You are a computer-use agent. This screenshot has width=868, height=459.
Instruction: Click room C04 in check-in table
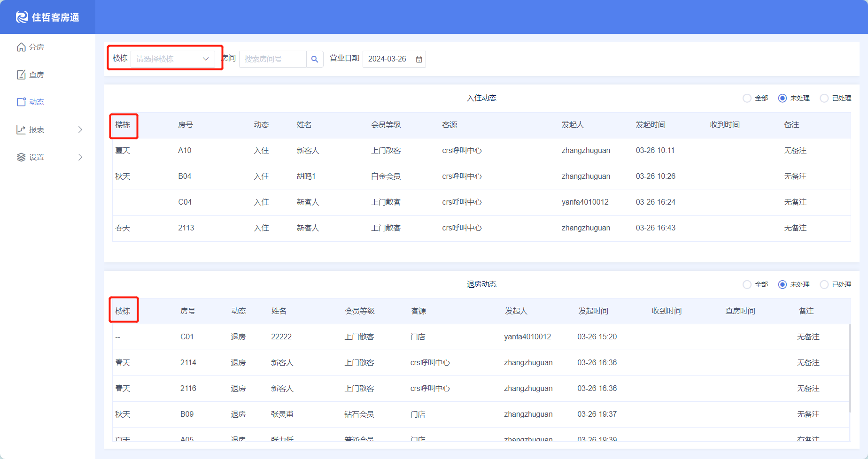pyautogui.click(x=185, y=202)
